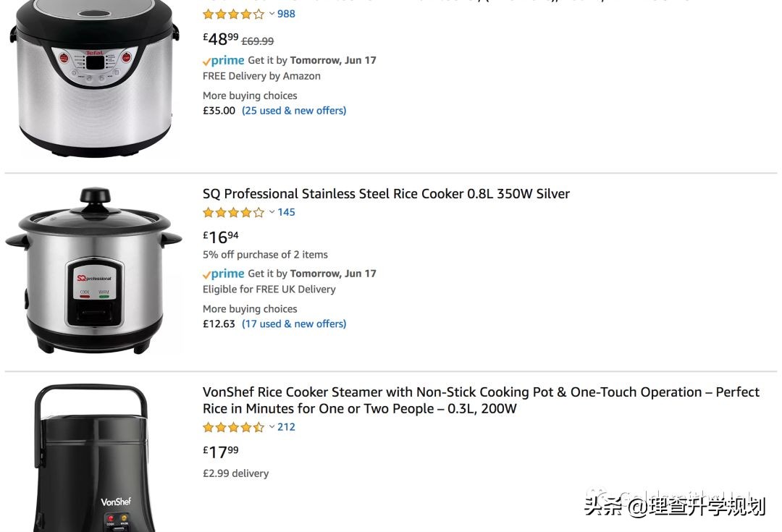Expand rating breakdown arrow beside 212

272,426
